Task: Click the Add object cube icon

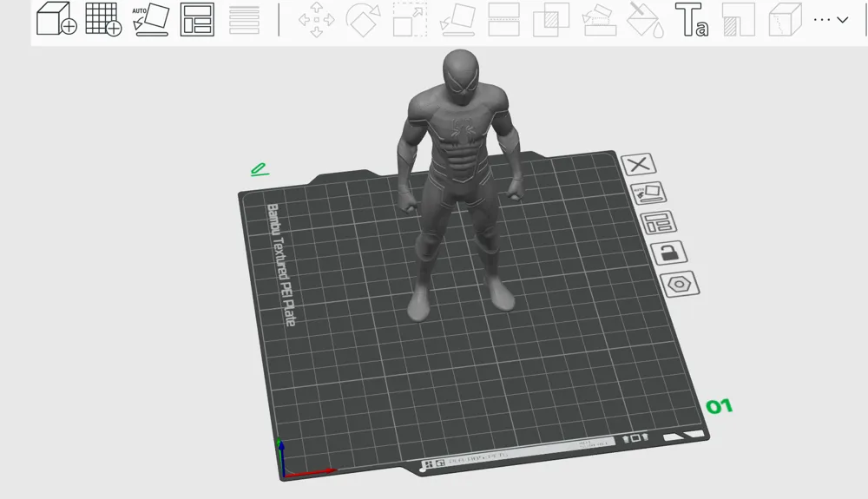Action: point(56,19)
